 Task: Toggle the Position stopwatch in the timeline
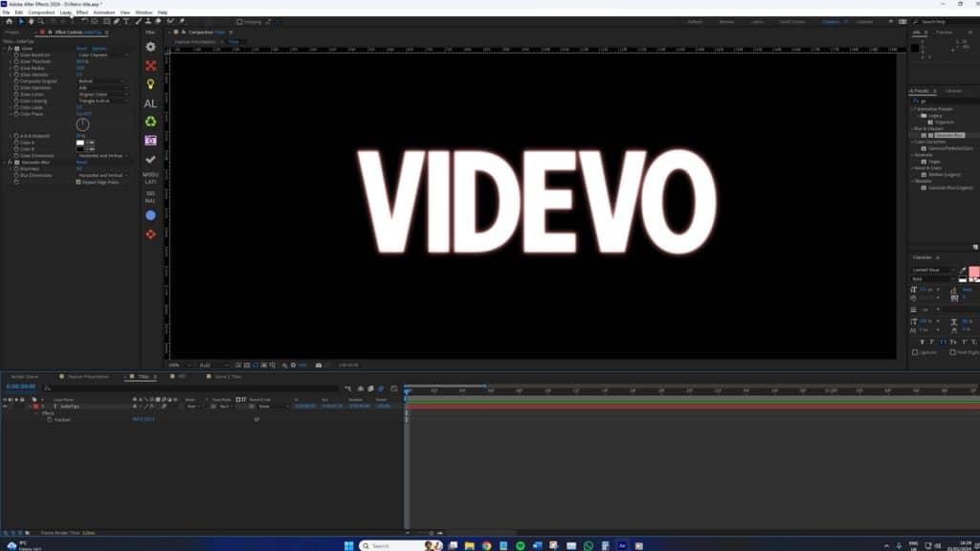[50, 420]
